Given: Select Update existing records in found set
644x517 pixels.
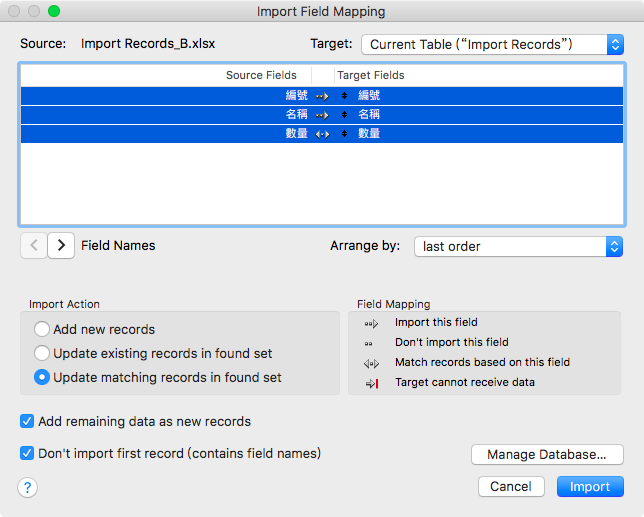Looking at the screenshot, I should [x=42, y=353].
